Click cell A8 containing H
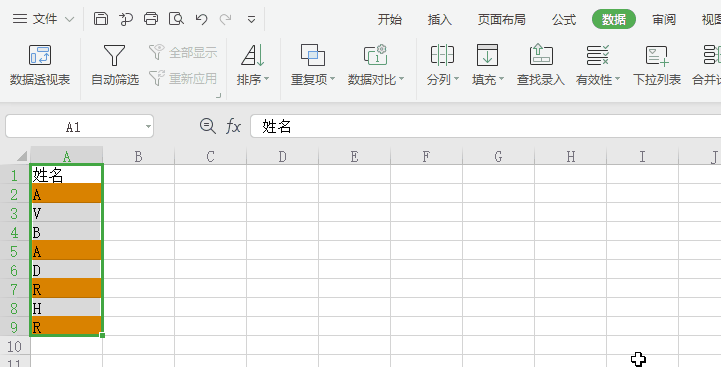721x367 pixels. point(67,307)
